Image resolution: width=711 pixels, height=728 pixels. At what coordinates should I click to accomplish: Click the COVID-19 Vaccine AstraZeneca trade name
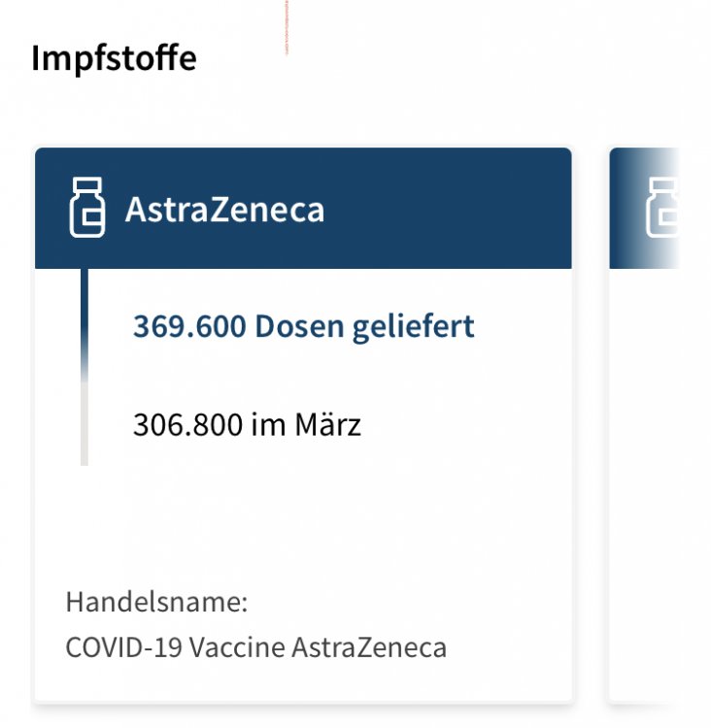click(256, 647)
